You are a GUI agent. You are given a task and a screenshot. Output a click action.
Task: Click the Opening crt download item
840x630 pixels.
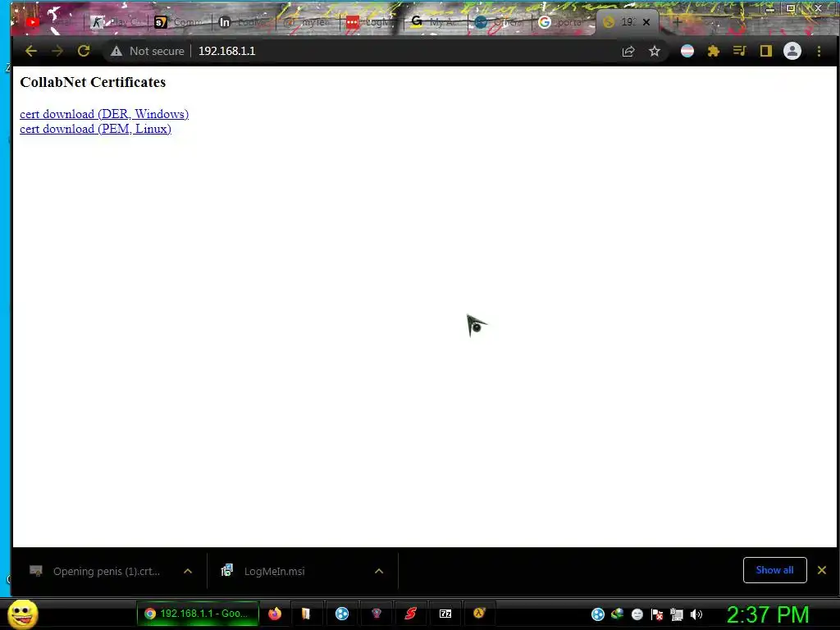[106, 571]
